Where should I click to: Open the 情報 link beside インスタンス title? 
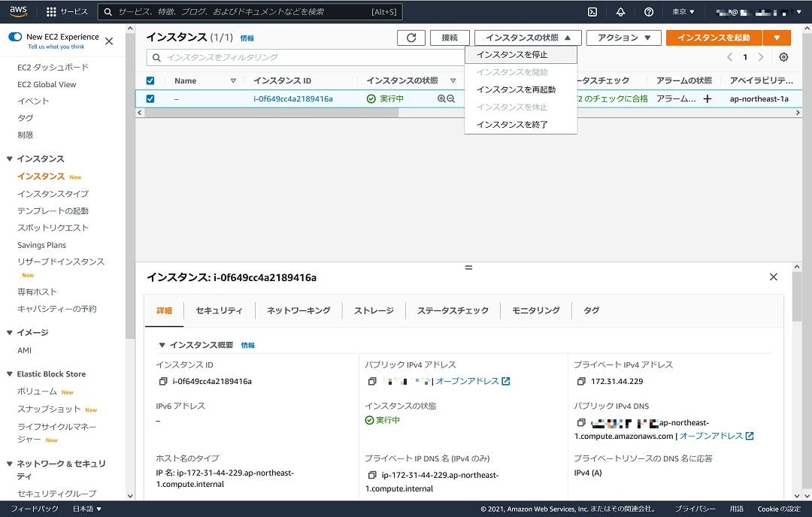point(247,38)
